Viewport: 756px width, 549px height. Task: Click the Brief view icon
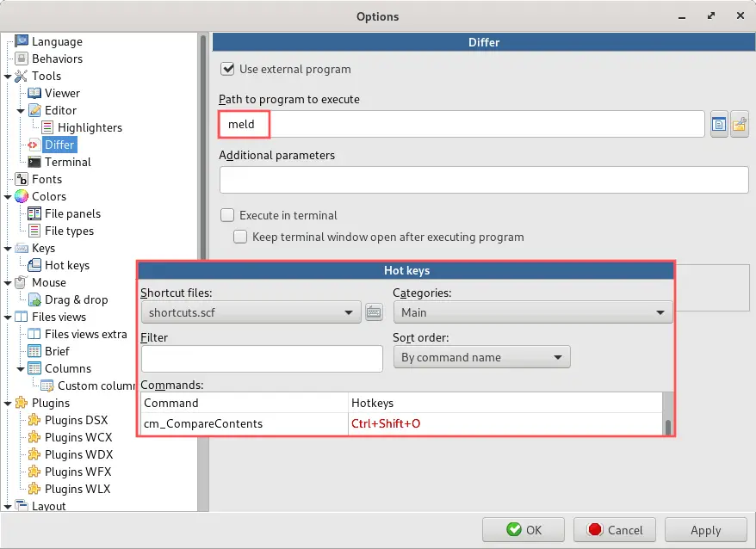[x=34, y=351]
